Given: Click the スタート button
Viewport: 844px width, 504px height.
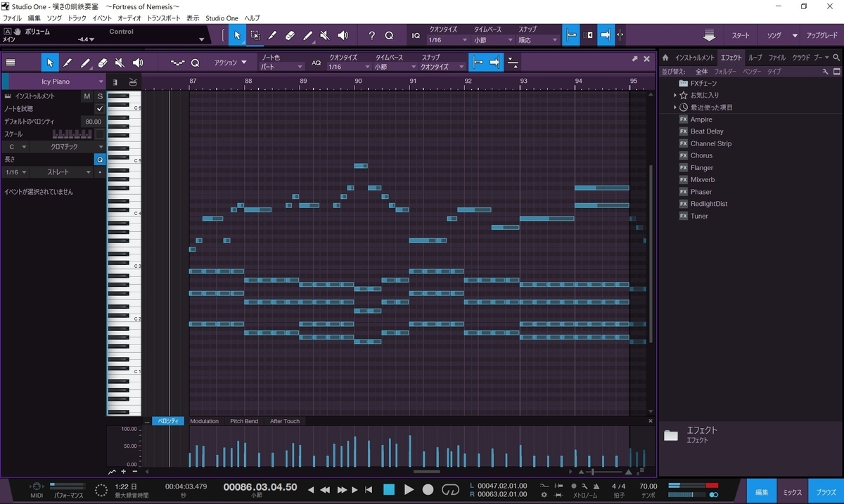Looking at the screenshot, I should click(x=741, y=35).
